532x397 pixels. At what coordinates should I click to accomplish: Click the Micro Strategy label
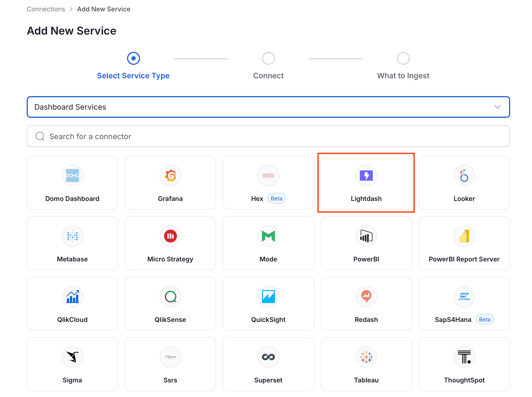(x=170, y=259)
